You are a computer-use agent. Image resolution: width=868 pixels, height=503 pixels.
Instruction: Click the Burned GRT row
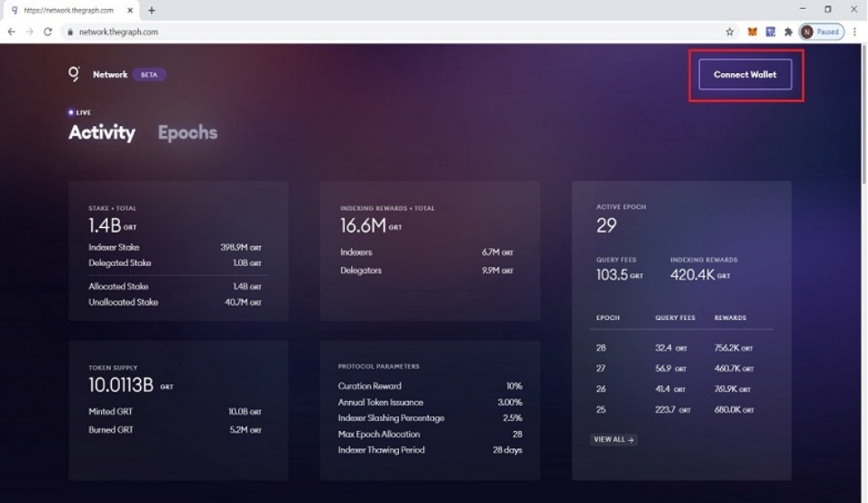[175, 430]
